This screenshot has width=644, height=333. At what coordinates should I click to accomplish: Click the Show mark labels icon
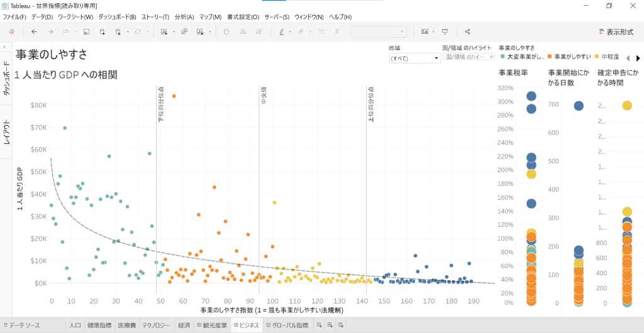click(x=321, y=31)
